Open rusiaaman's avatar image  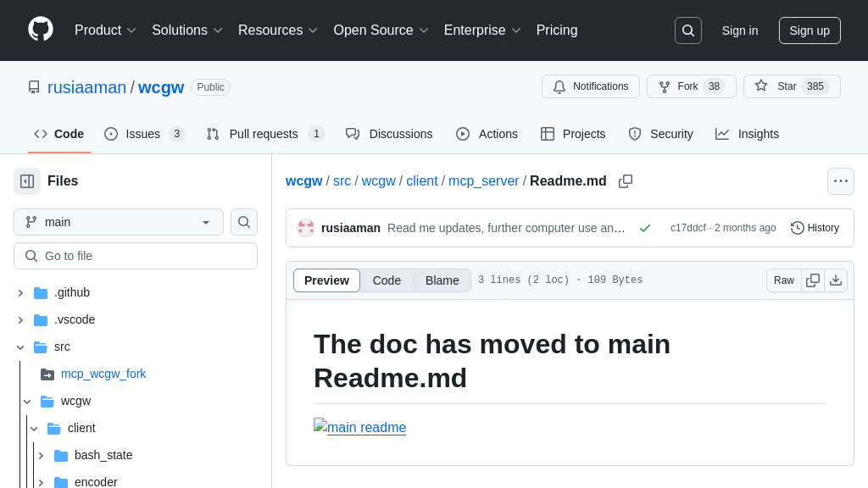305,228
